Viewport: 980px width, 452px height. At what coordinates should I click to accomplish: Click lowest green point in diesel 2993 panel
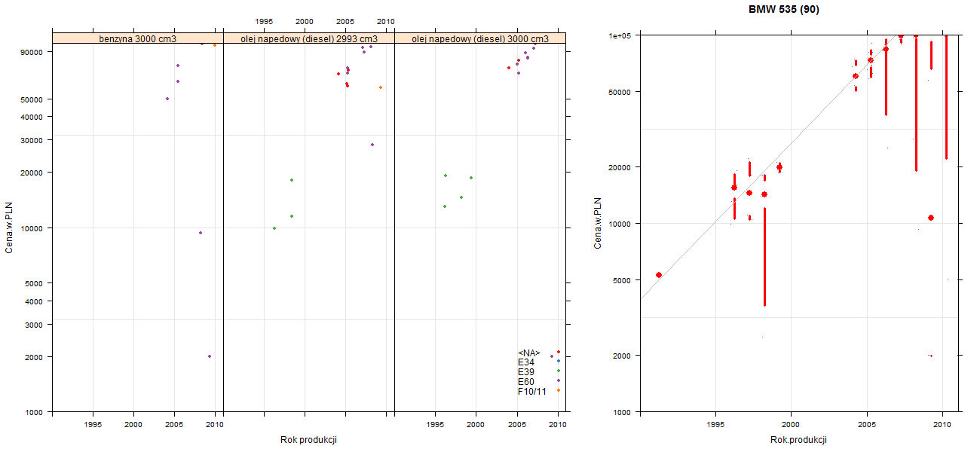point(274,228)
